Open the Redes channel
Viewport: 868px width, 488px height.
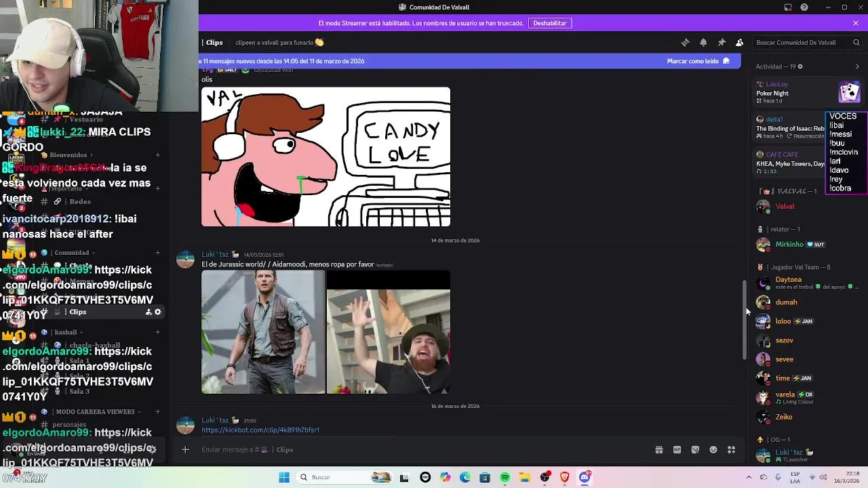(x=79, y=201)
